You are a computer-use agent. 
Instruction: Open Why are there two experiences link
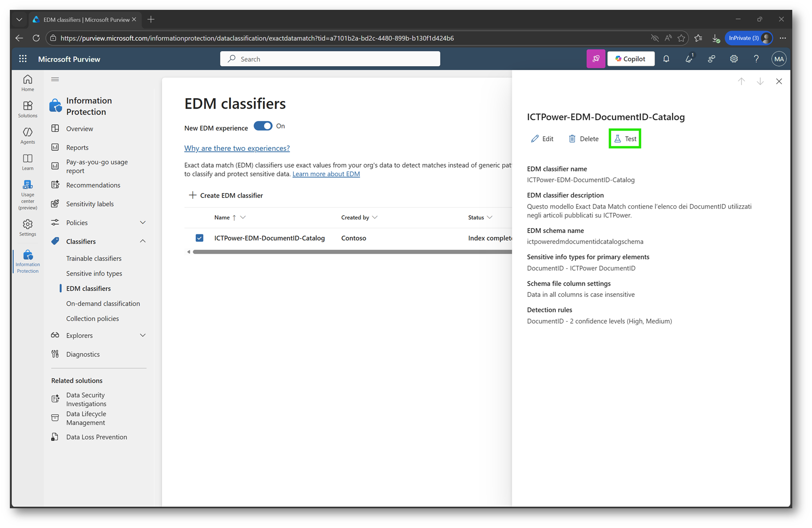[237, 148]
